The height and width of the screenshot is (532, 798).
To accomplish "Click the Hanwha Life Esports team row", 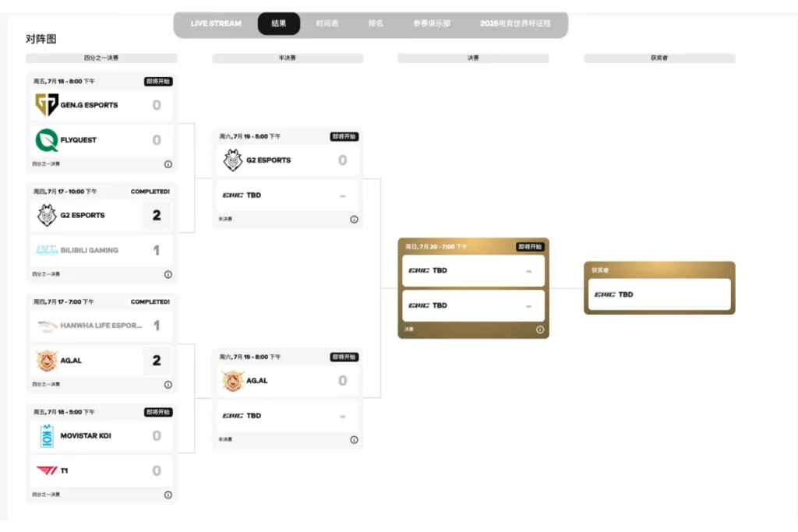I will pyautogui.click(x=101, y=326).
